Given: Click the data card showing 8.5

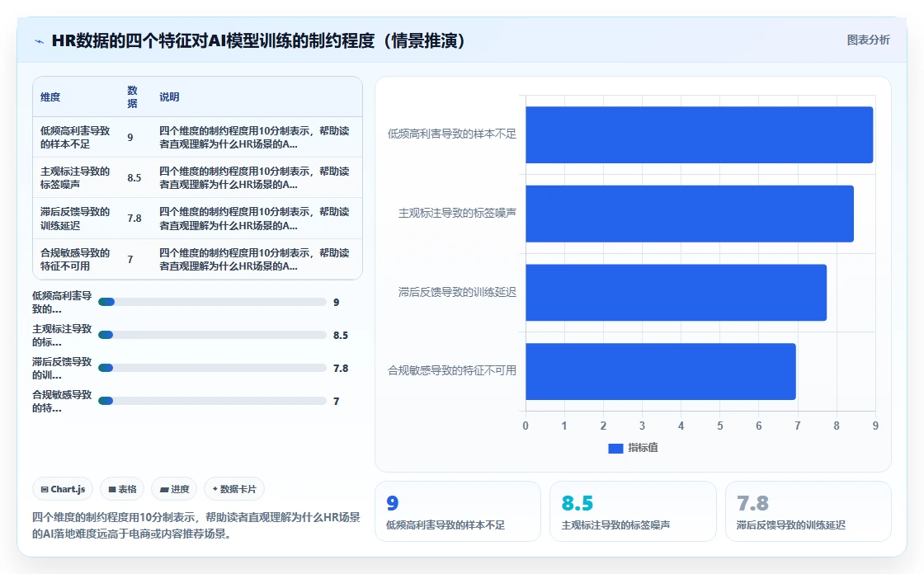Looking at the screenshot, I should tap(633, 511).
